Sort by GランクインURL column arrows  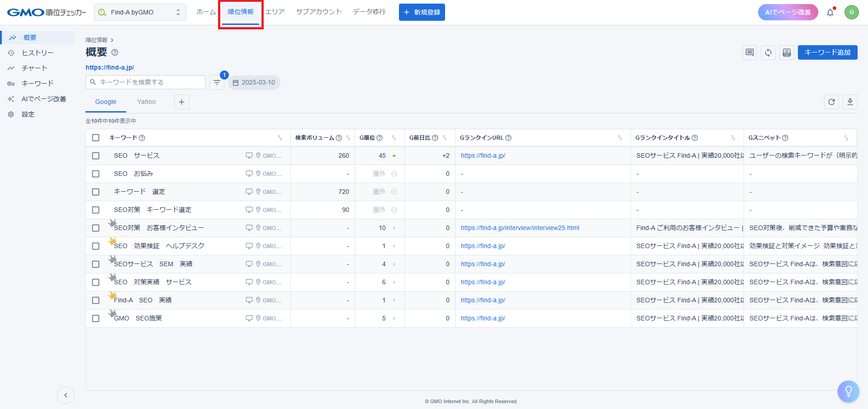[620, 138]
